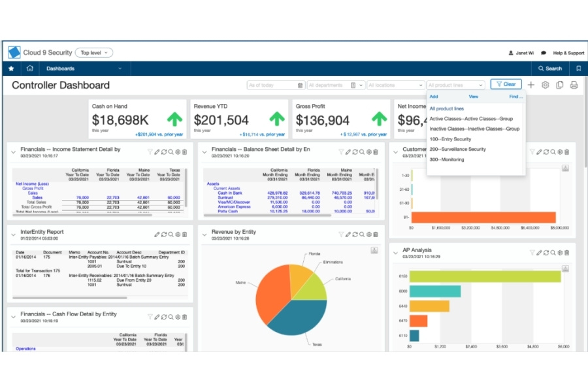Open the Favorites star in navigation bar
This screenshot has width=588, height=392.
pos(11,69)
